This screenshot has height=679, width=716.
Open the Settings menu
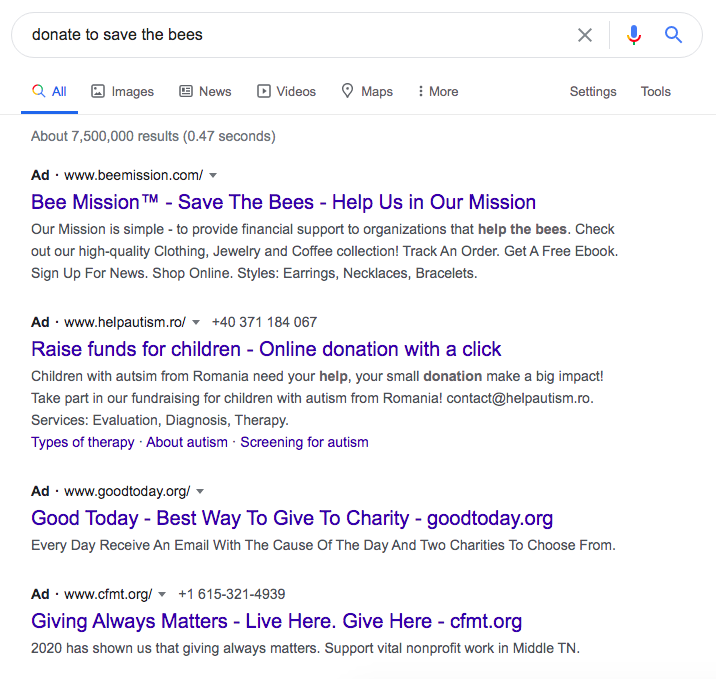(x=593, y=91)
